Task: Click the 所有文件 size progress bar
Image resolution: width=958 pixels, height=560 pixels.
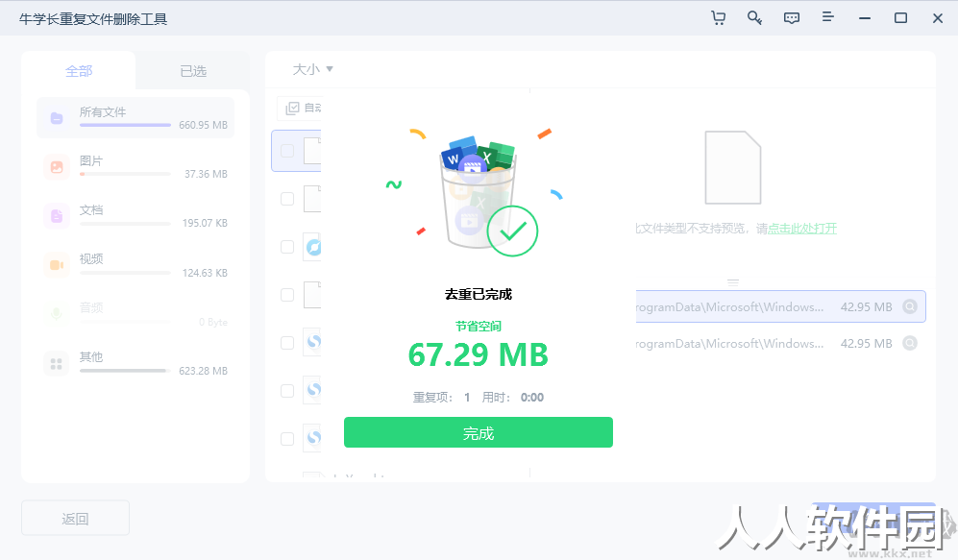Action: [x=125, y=125]
